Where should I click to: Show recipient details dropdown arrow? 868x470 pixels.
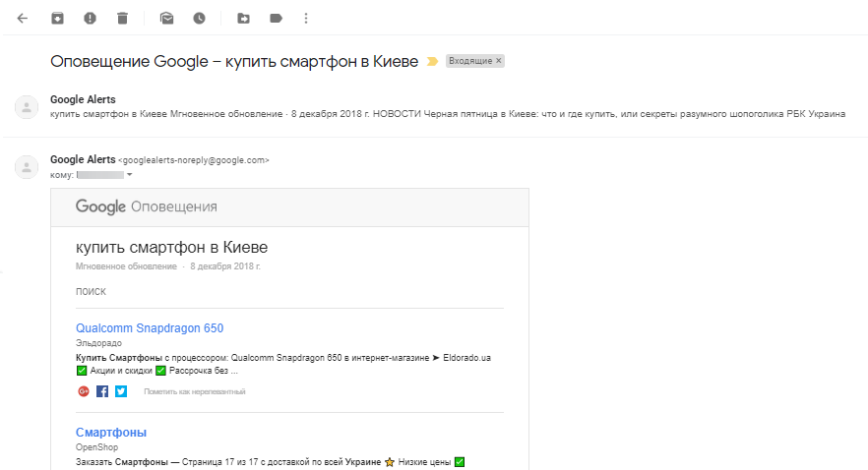tap(130, 175)
